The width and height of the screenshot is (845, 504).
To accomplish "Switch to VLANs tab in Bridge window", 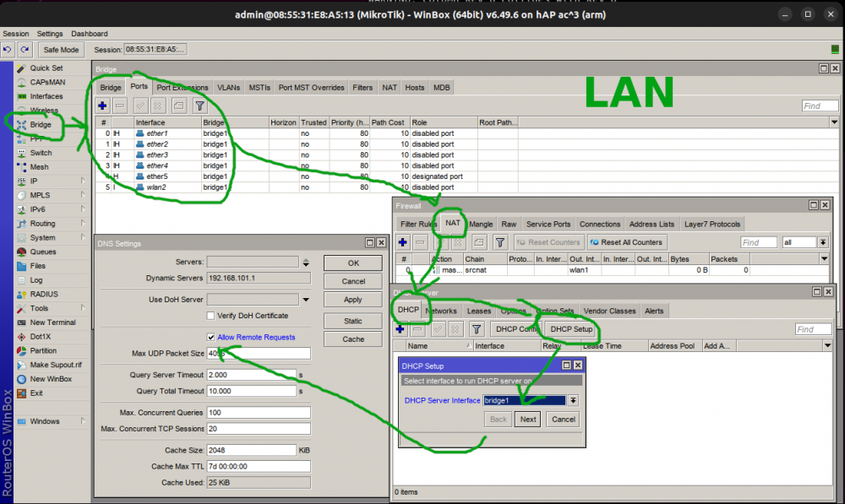I will click(228, 87).
